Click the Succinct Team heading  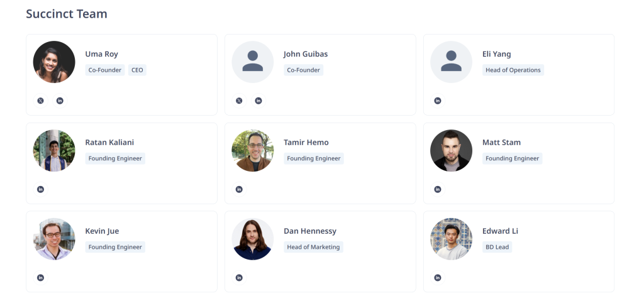[x=67, y=14]
